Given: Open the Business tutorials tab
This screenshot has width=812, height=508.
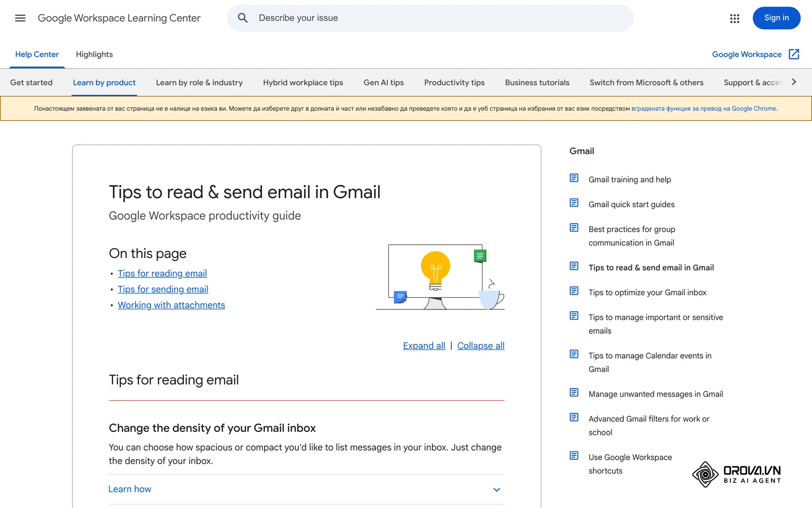Looking at the screenshot, I should (x=537, y=82).
